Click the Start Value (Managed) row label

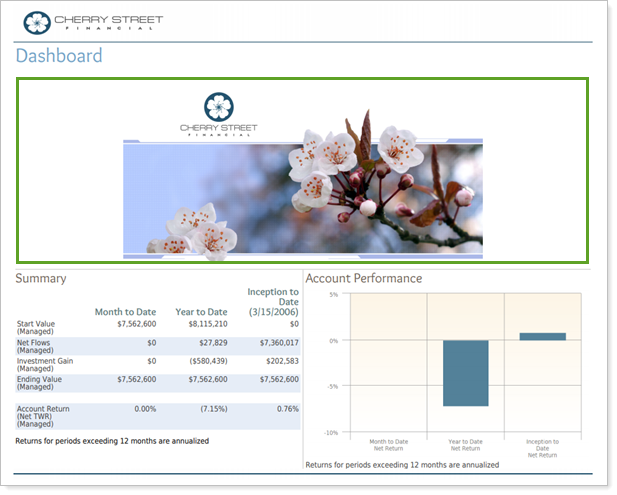pyautogui.click(x=37, y=327)
